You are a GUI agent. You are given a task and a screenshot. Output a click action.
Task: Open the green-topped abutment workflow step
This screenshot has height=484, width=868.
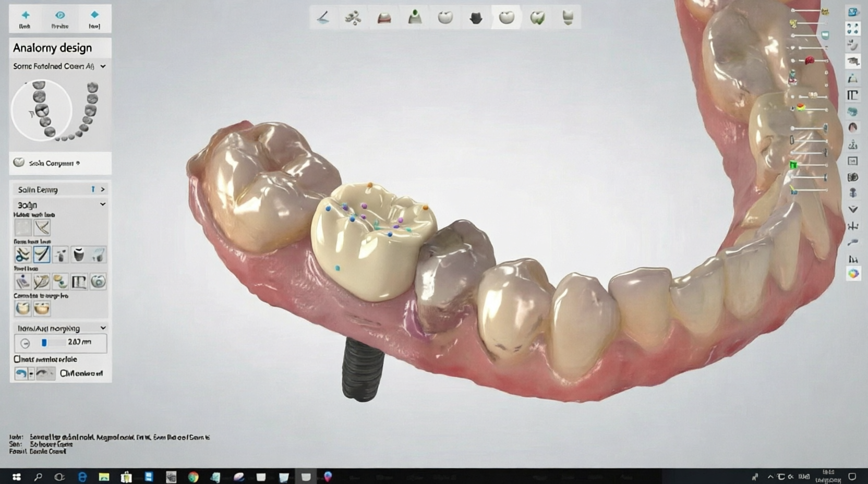(415, 17)
